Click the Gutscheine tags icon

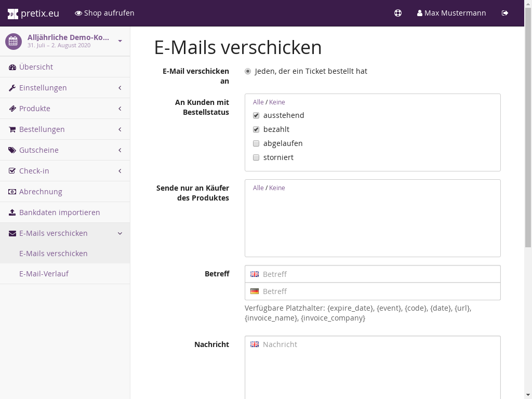(12, 150)
